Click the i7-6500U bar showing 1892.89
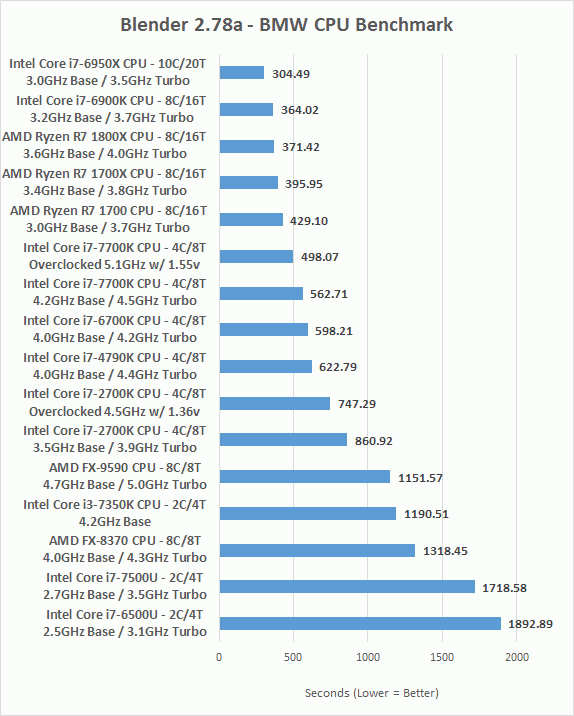This screenshot has width=574, height=716. [360, 623]
